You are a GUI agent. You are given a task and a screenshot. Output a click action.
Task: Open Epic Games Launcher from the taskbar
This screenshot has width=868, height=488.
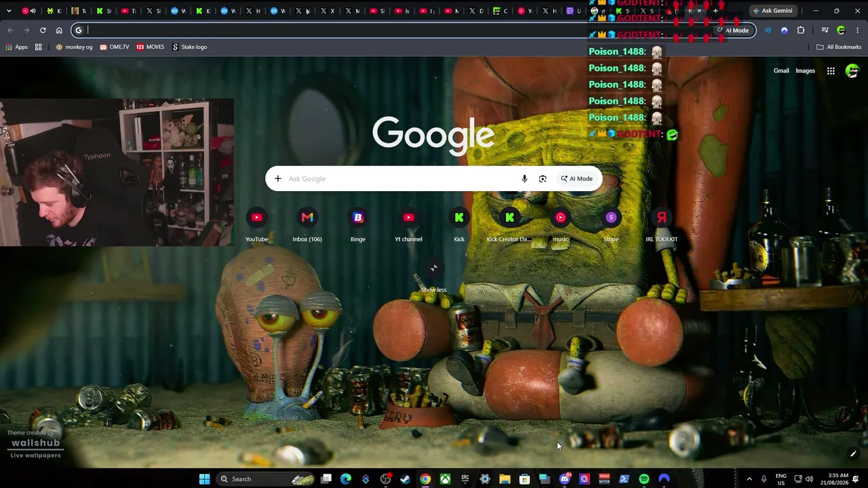point(465,479)
